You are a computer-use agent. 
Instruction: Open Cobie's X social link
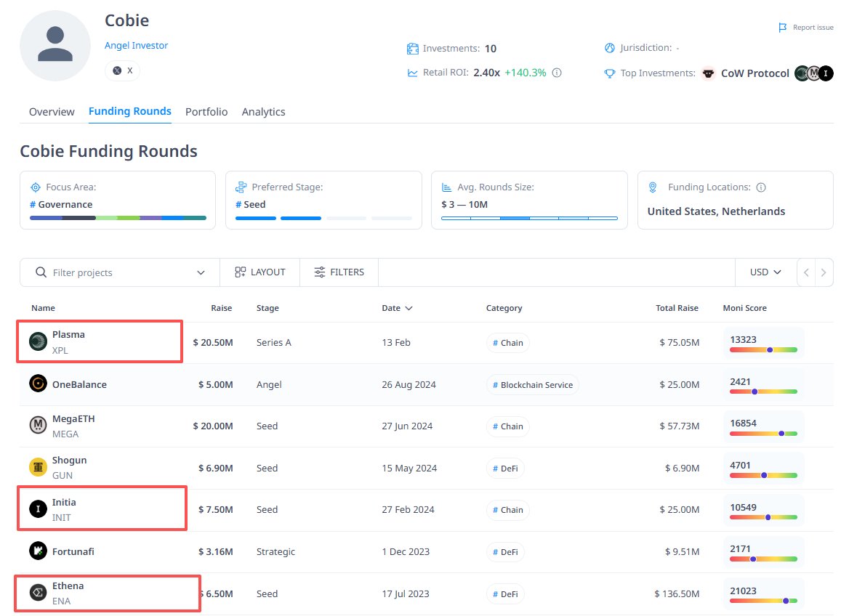click(x=122, y=70)
